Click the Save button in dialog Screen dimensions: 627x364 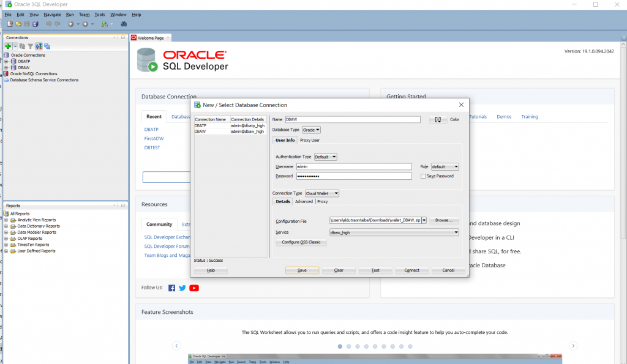coord(302,270)
